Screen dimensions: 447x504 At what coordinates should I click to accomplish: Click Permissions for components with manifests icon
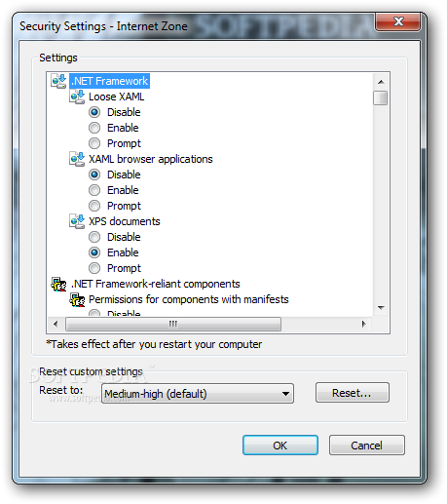pyautogui.click(x=77, y=299)
